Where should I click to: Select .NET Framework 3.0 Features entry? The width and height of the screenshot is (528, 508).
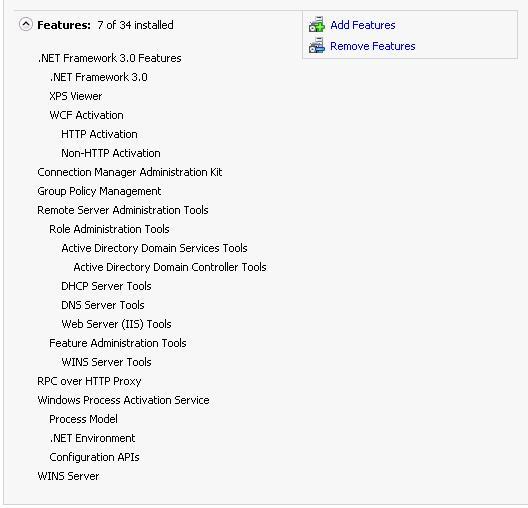click(x=109, y=58)
